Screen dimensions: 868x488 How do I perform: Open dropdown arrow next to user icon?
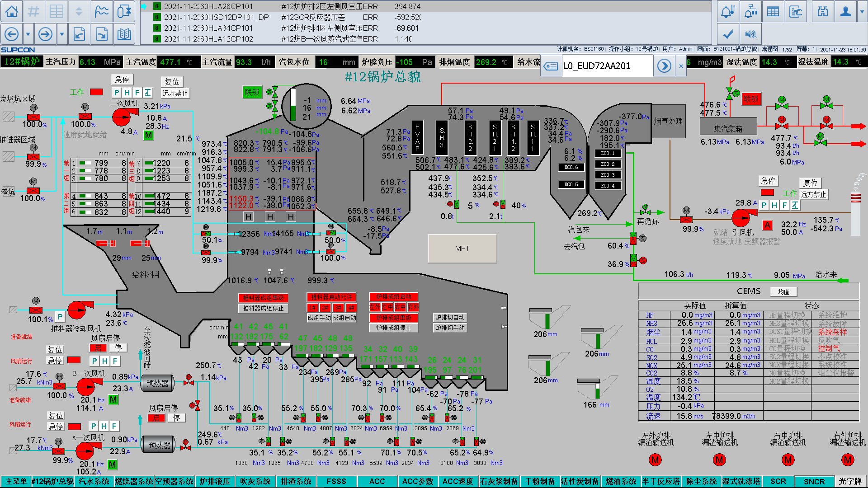pyautogui.click(x=862, y=12)
